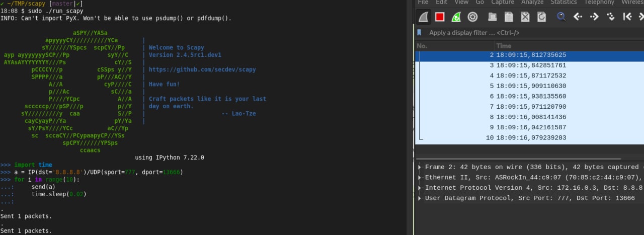This screenshot has height=235, width=644.
Task: Select packet 7 at 18:09:15,971120790
Action: coord(529,107)
